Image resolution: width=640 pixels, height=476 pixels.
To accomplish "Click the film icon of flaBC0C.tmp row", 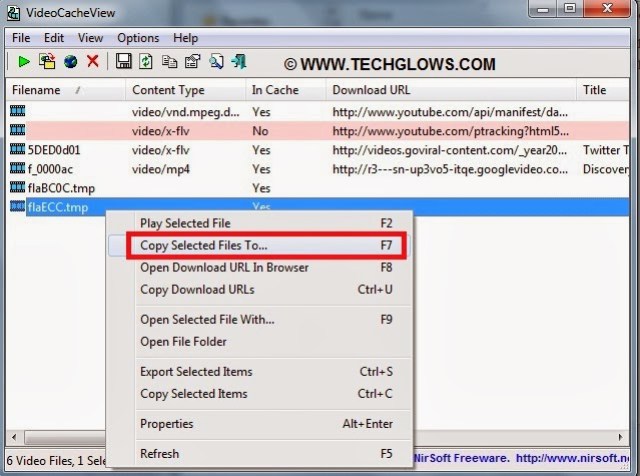I will pos(18,187).
